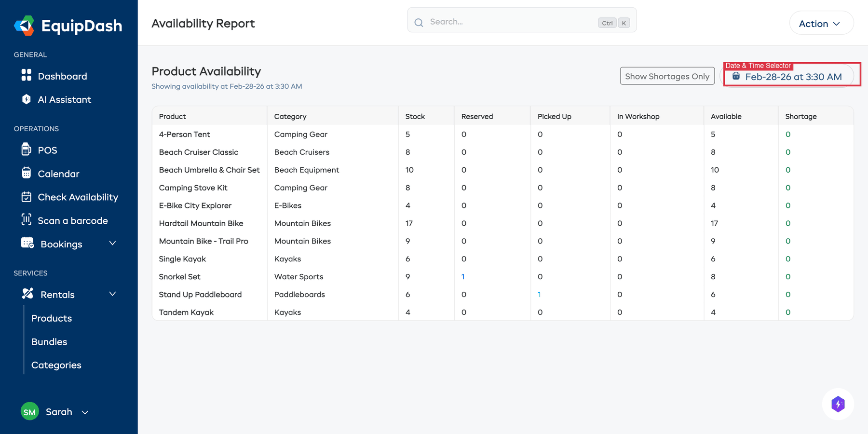Open the purple AI assistant bubble

(838, 404)
